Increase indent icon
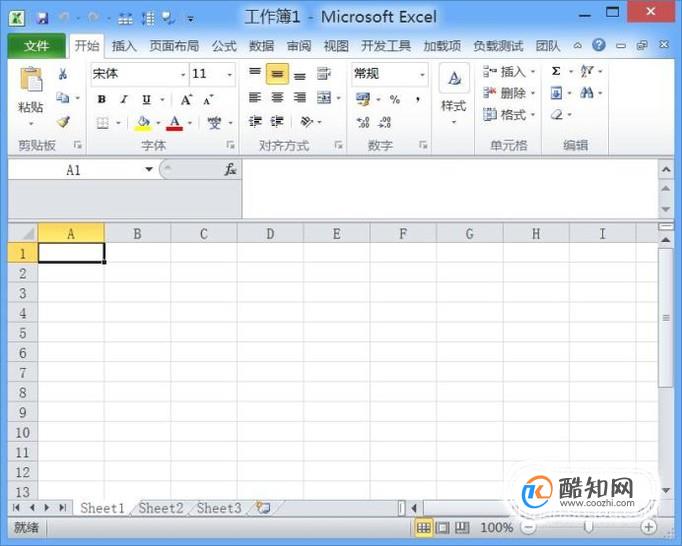 tap(277, 121)
